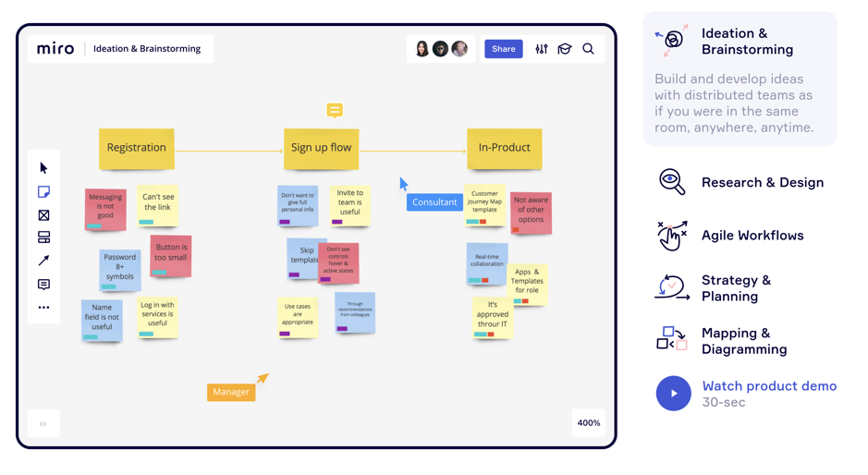Show more tools via three dots
The width and height of the screenshot is (868, 475).
[43, 308]
